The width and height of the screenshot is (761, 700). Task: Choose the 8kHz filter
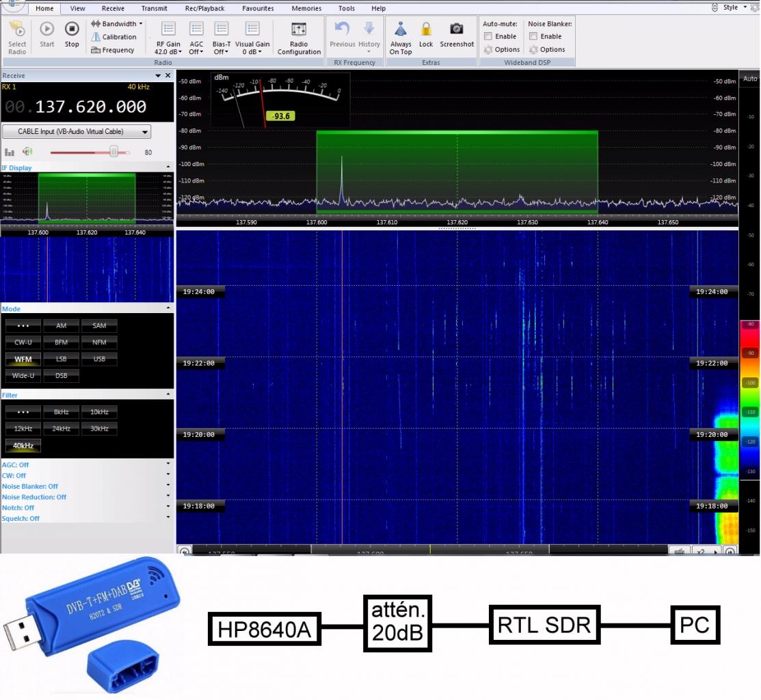tap(61, 412)
